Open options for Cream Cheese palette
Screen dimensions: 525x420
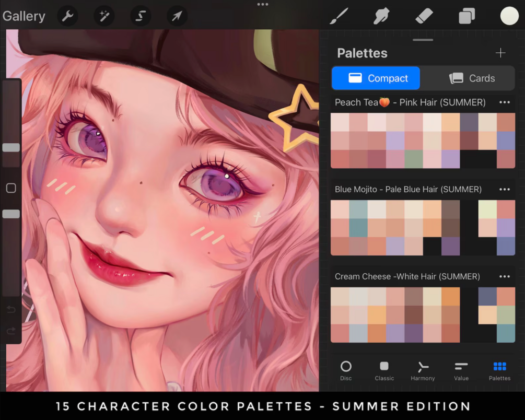505,276
